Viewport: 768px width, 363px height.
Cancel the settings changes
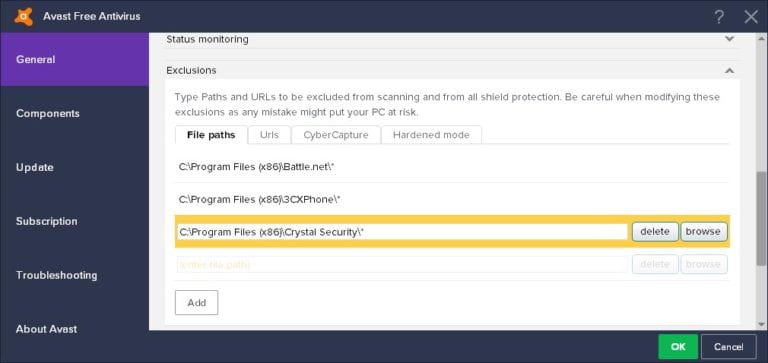pyautogui.click(x=728, y=346)
